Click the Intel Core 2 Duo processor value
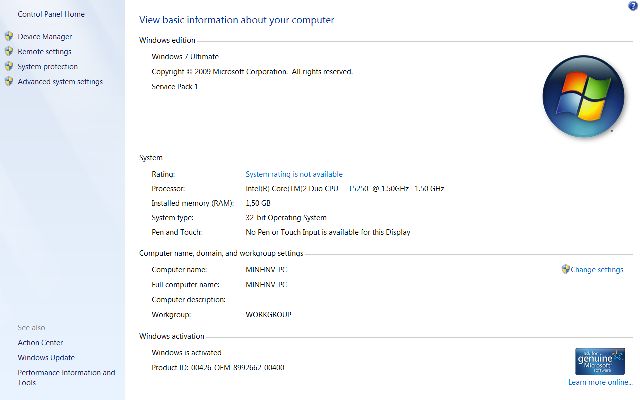640x400 pixels. [345, 189]
